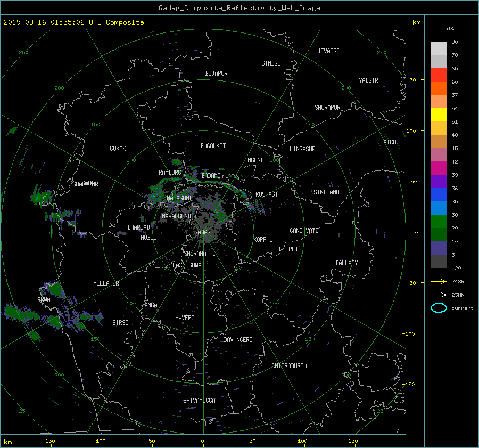Click the Gadag_Composite_Reflectivity_Web_Image title
The image size is (479, 448).
[239, 8]
